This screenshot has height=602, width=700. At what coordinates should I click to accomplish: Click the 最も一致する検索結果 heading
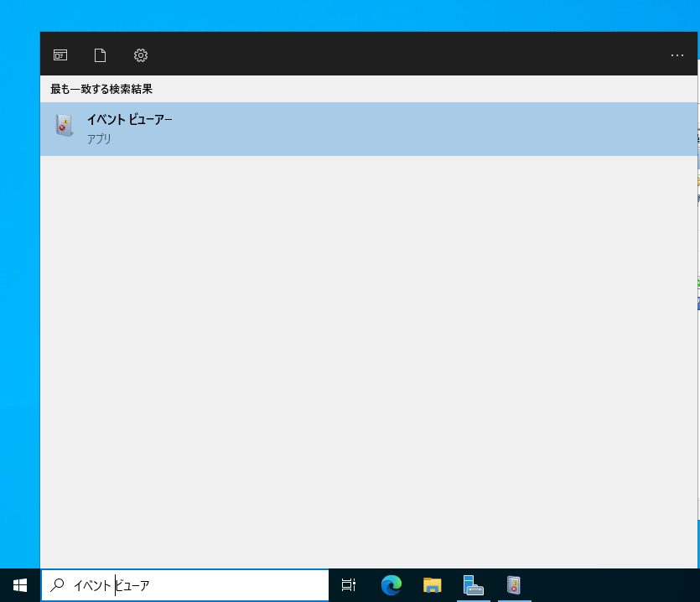101,89
